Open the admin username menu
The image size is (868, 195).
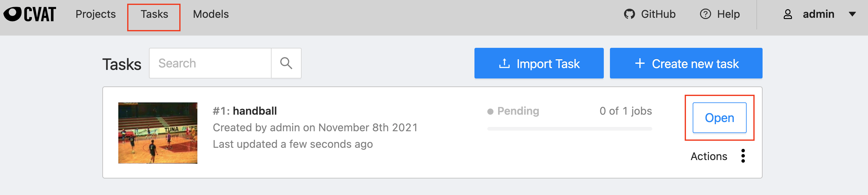pyautogui.click(x=818, y=14)
